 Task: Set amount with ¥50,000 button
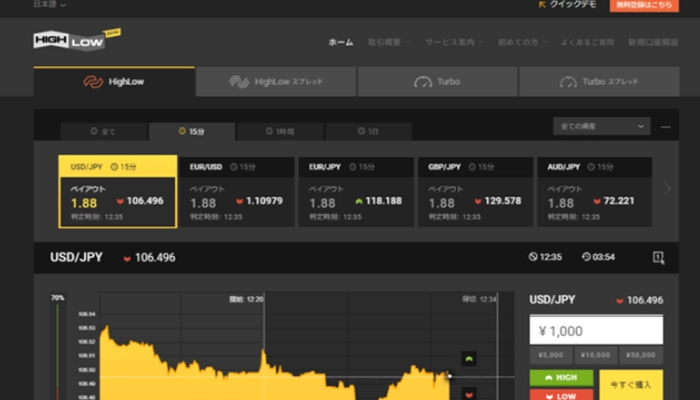pyautogui.click(x=641, y=355)
